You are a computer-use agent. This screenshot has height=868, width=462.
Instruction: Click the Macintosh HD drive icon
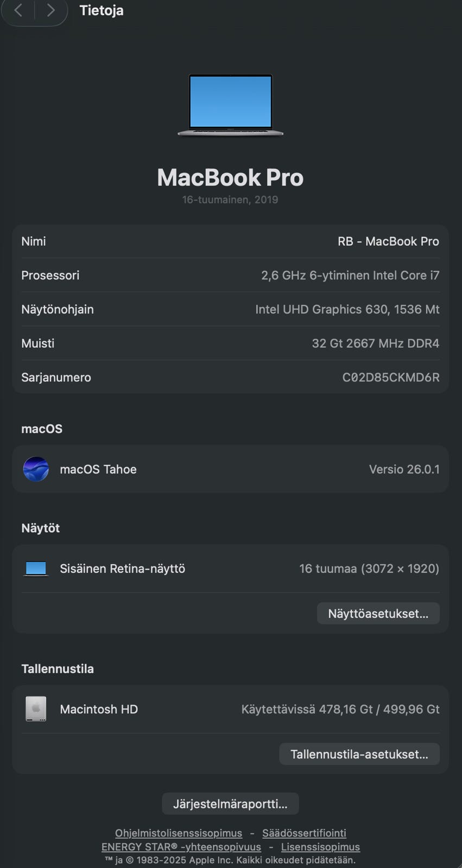click(x=36, y=709)
